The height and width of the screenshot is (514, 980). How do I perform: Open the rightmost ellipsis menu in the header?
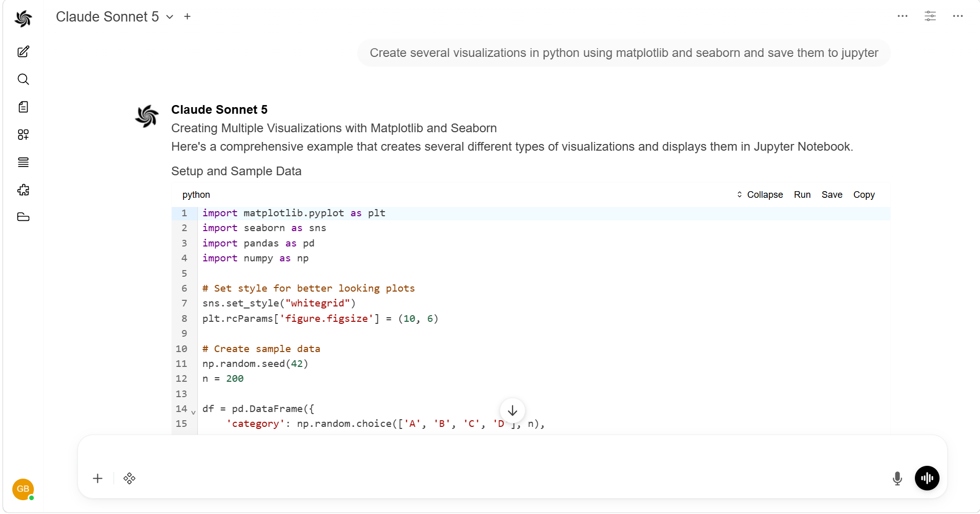[958, 16]
